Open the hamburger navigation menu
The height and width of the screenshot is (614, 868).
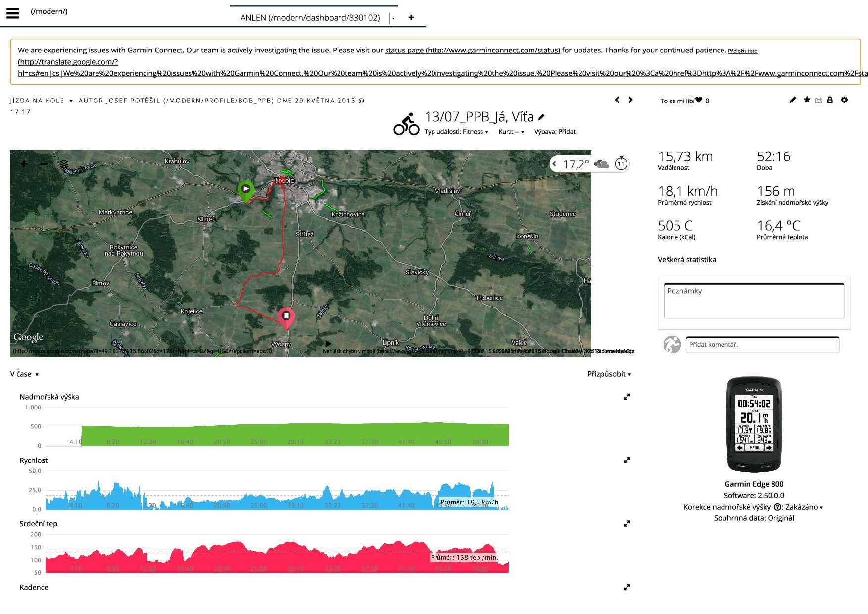click(x=13, y=13)
